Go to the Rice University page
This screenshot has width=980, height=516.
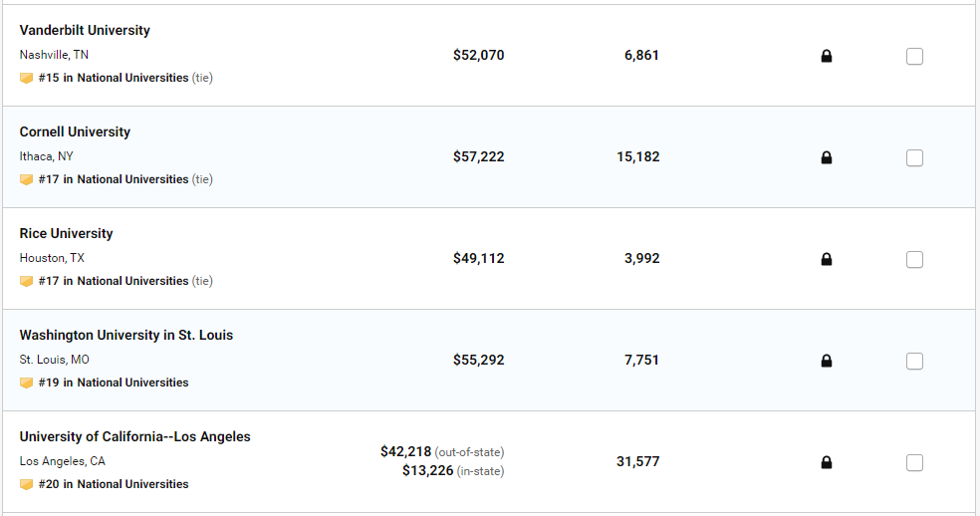(66, 233)
